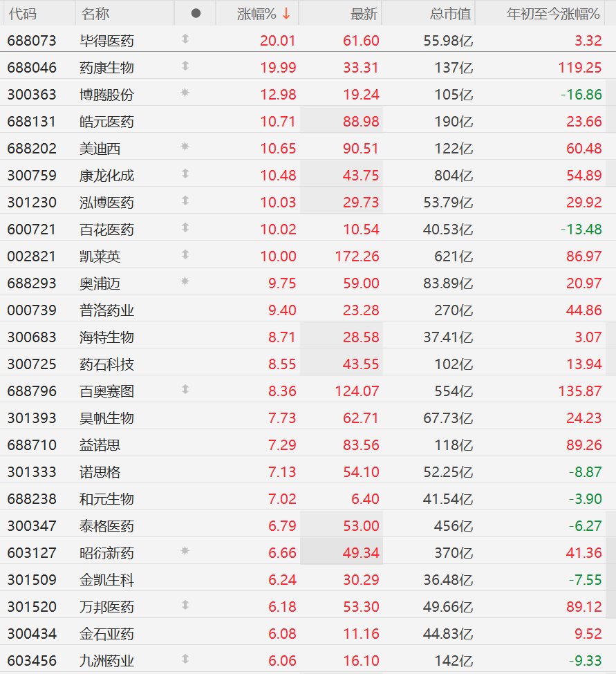
Task: Open stock name 药石科技
Action: (x=106, y=364)
